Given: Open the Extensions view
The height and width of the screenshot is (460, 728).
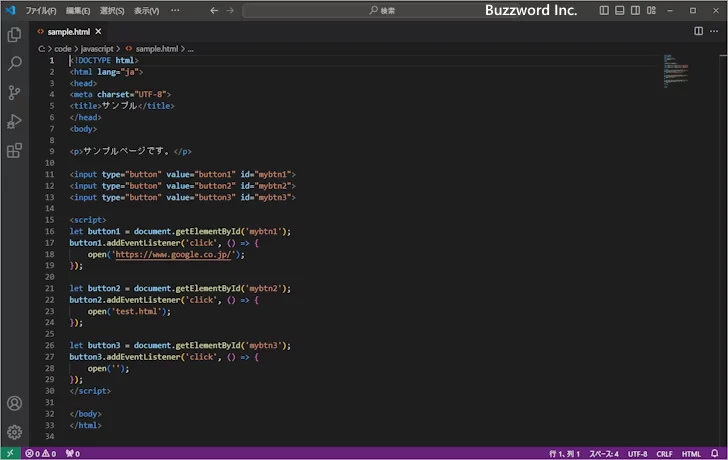Looking at the screenshot, I should coord(14,151).
